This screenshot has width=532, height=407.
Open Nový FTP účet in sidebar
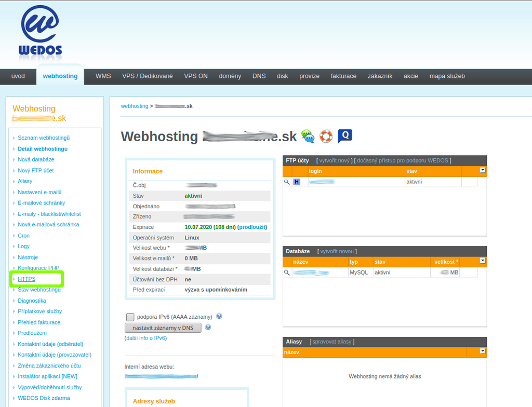pyautogui.click(x=36, y=171)
